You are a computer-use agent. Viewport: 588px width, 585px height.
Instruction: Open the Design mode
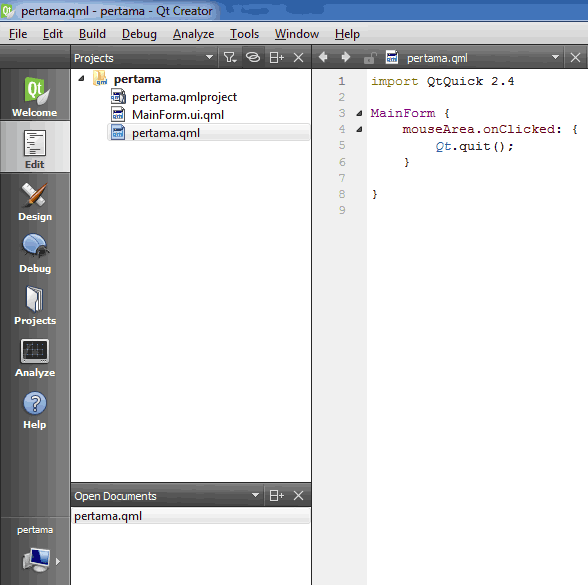[x=34, y=201]
